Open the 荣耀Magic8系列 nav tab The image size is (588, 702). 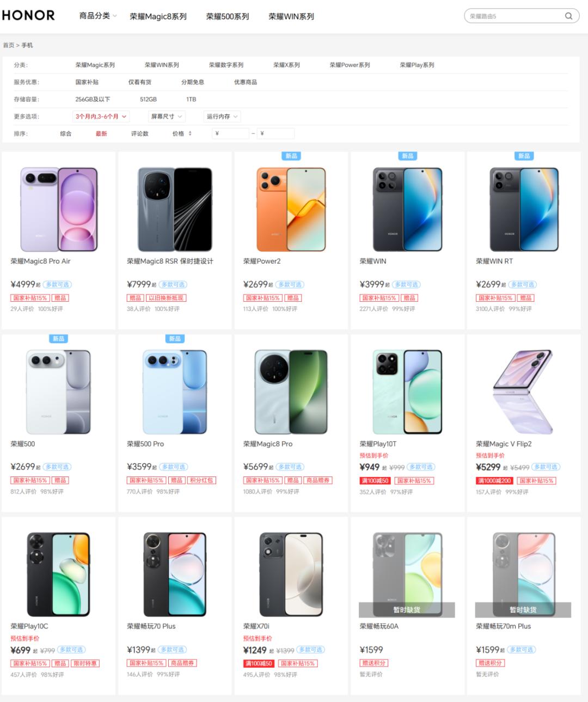158,17
